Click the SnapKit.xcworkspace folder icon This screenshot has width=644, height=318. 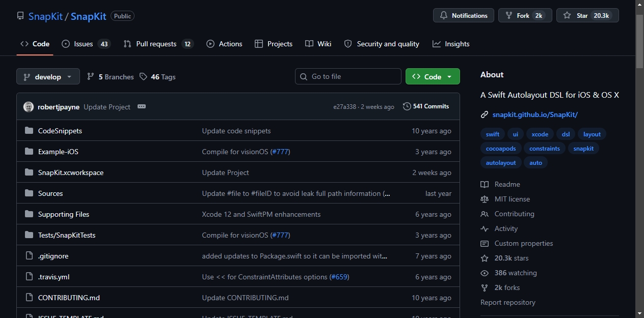(x=29, y=172)
